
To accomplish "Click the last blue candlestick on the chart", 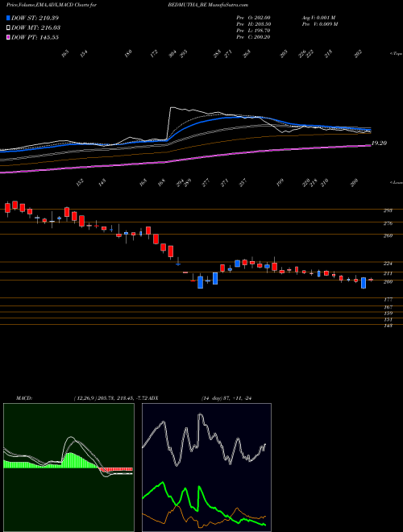I will (364, 283).
